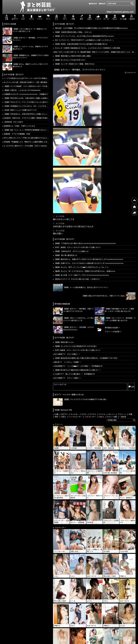Open photobook cover labeled 卓球・菊池日菜
This screenshot has height=644, width=138.
[x=111, y=438]
